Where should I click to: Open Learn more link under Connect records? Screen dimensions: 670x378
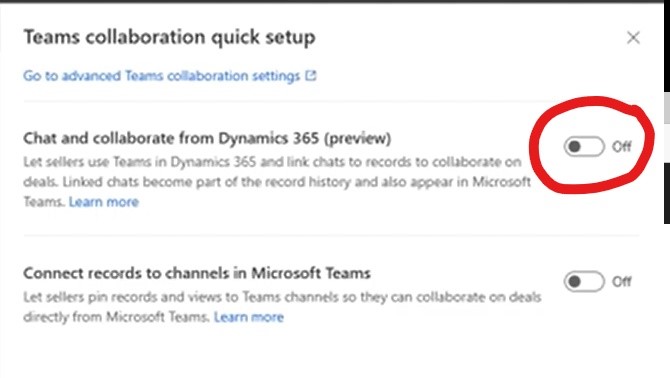click(x=249, y=317)
